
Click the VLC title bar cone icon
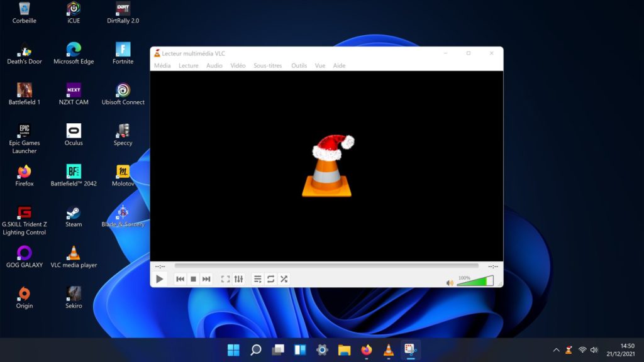157,53
